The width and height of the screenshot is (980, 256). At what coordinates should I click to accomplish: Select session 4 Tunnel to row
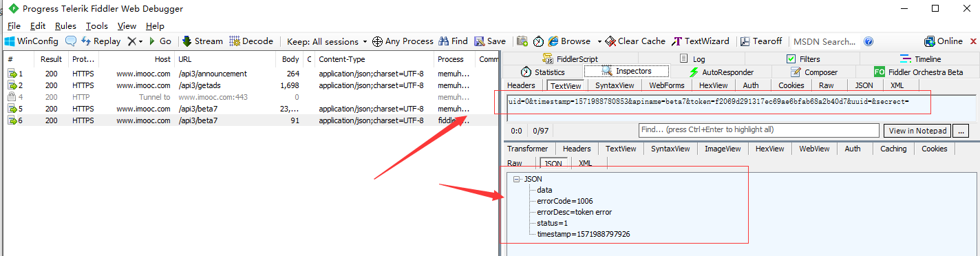point(250,97)
